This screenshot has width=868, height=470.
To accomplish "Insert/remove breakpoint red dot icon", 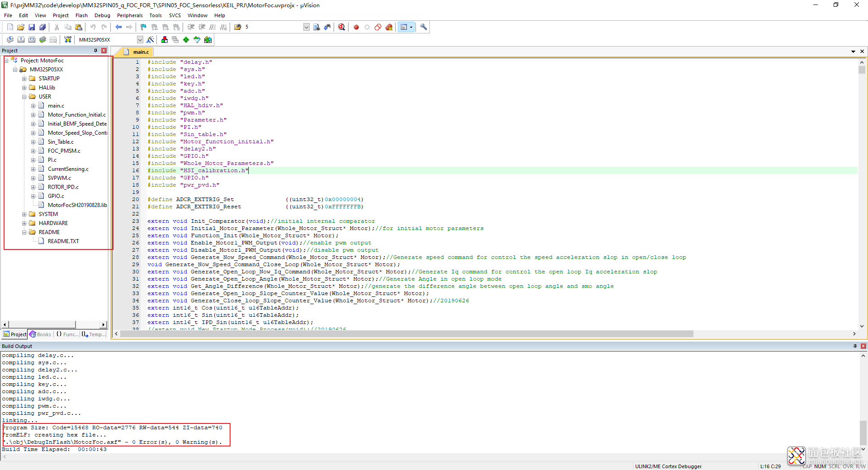I will tap(356, 27).
